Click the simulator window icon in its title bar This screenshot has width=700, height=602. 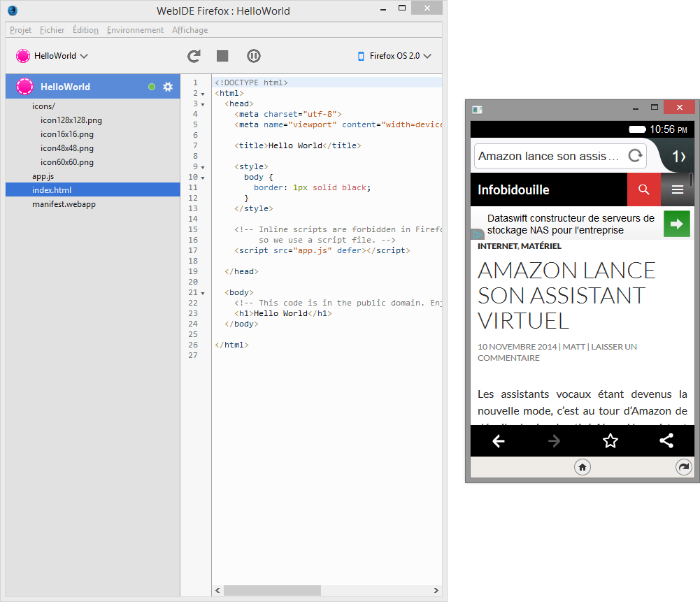[x=477, y=109]
